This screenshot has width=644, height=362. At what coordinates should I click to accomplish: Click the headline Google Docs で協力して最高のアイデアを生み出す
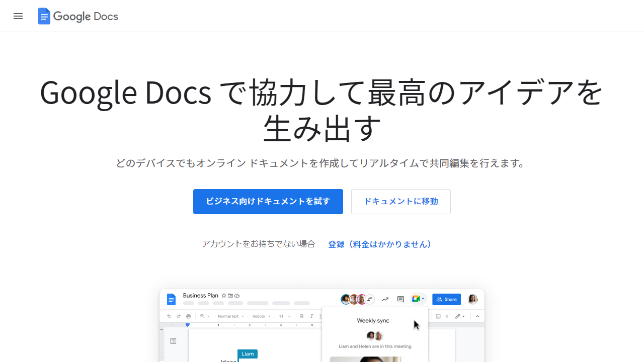[x=322, y=110]
